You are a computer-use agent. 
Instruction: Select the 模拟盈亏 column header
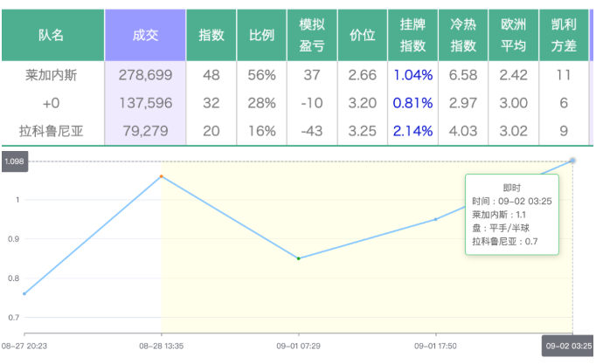tap(312, 35)
